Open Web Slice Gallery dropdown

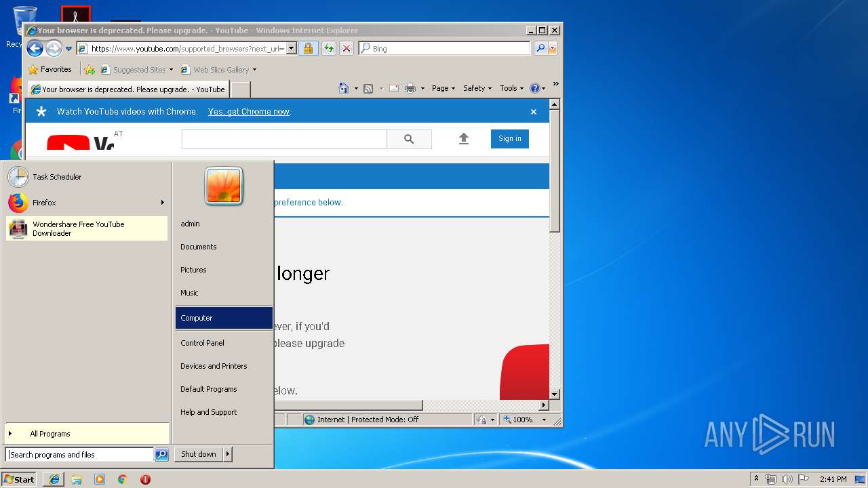[x=218, y=69]
